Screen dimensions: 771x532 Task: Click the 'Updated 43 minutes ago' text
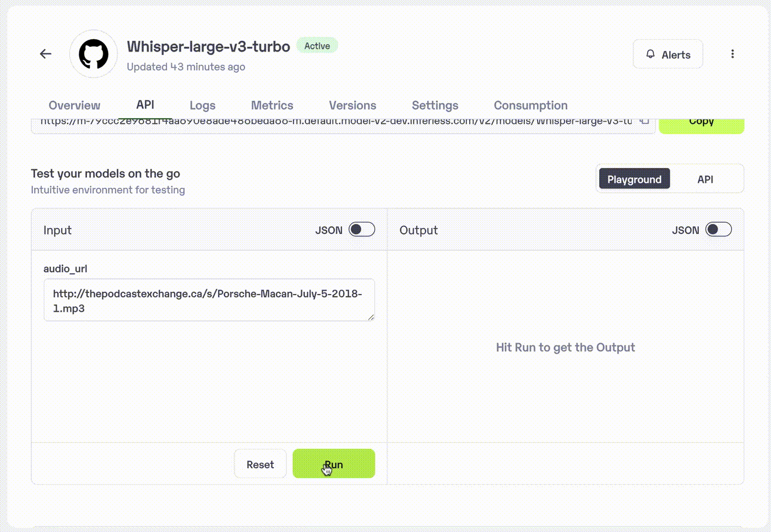[186, 67]
